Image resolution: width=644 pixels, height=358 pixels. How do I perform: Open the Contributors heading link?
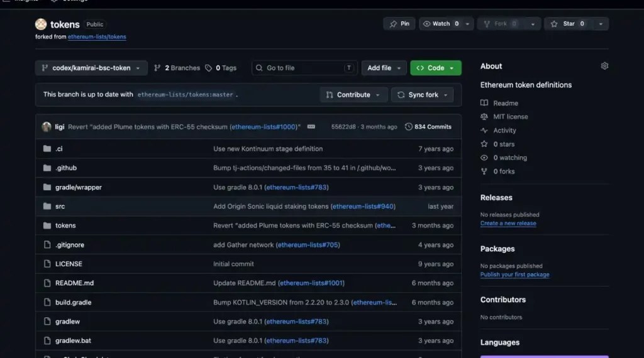(x=502, y=300)
